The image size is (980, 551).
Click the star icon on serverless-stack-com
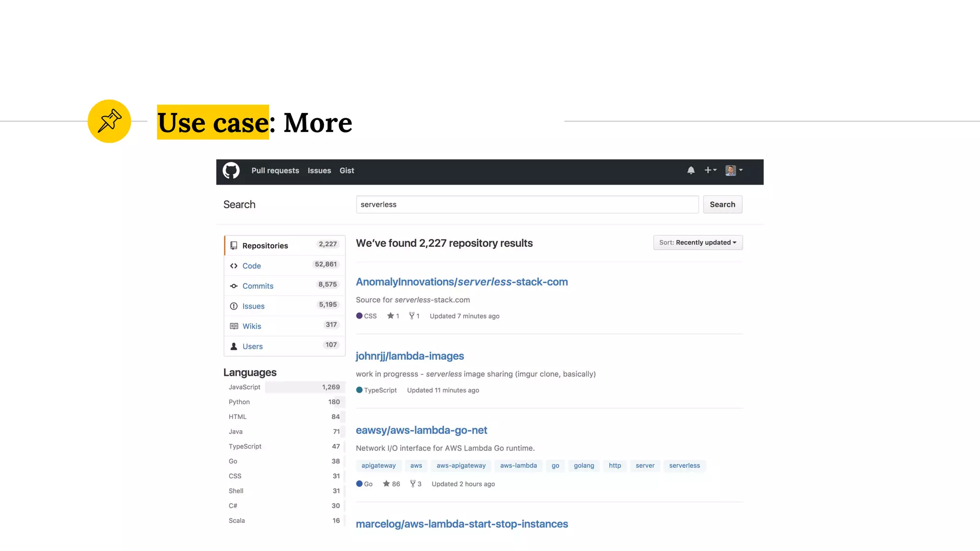click(x=390, y=316)
